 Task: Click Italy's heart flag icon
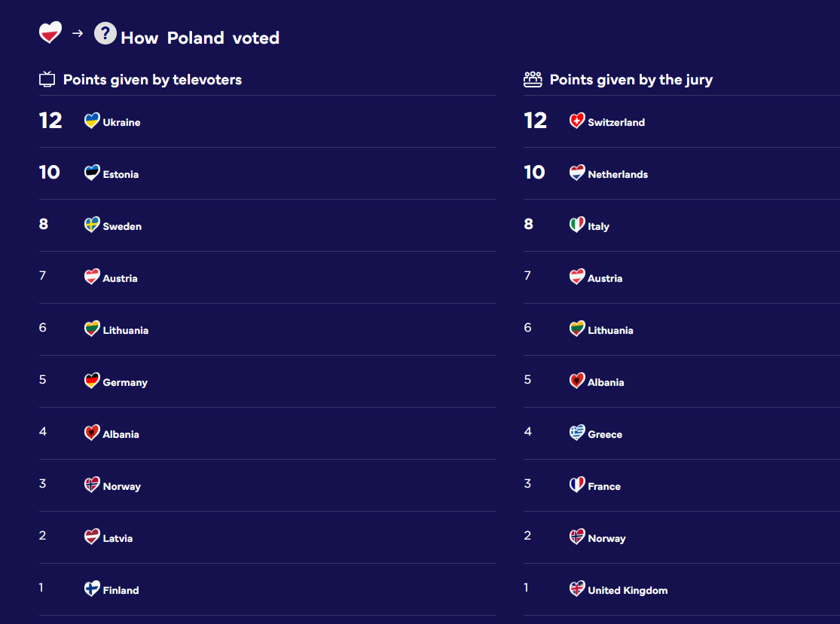(577, 225)
